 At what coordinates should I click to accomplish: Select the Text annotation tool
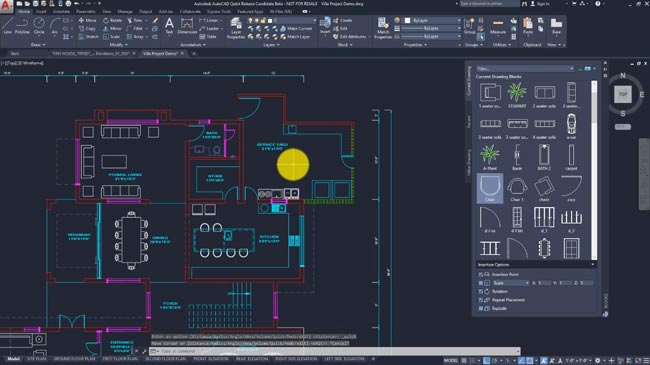169,26
